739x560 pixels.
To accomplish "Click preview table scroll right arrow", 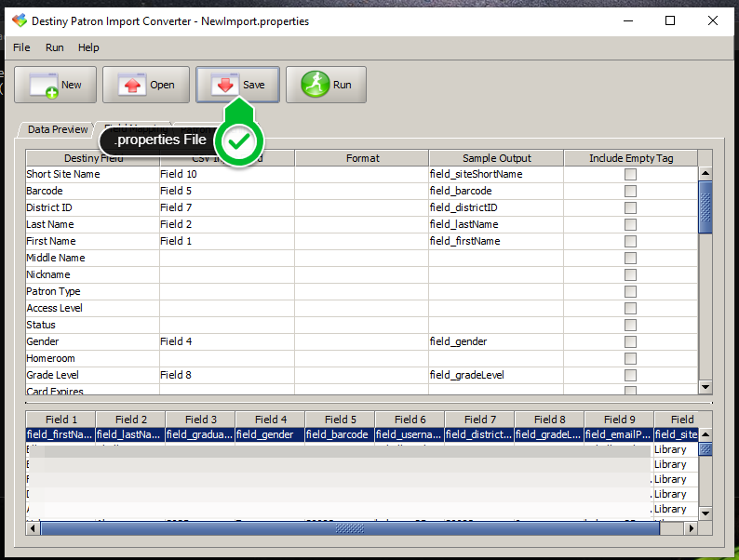I will pyautogui.click(x=691, y=528).
